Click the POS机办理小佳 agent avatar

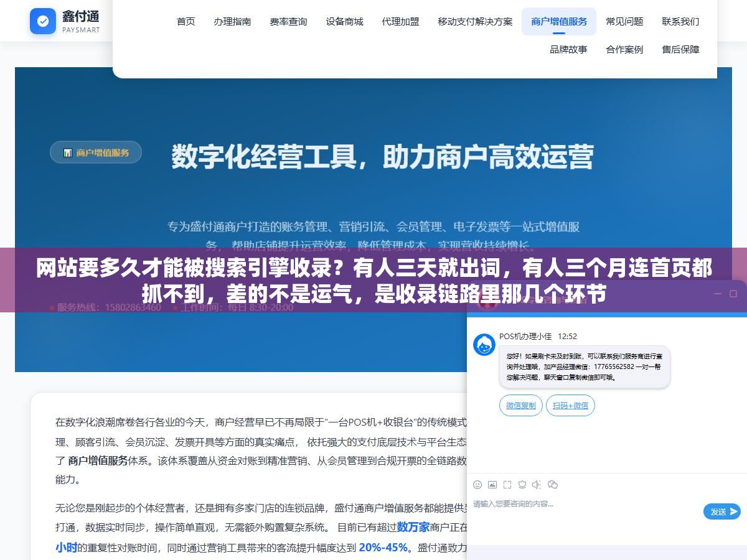484,345
